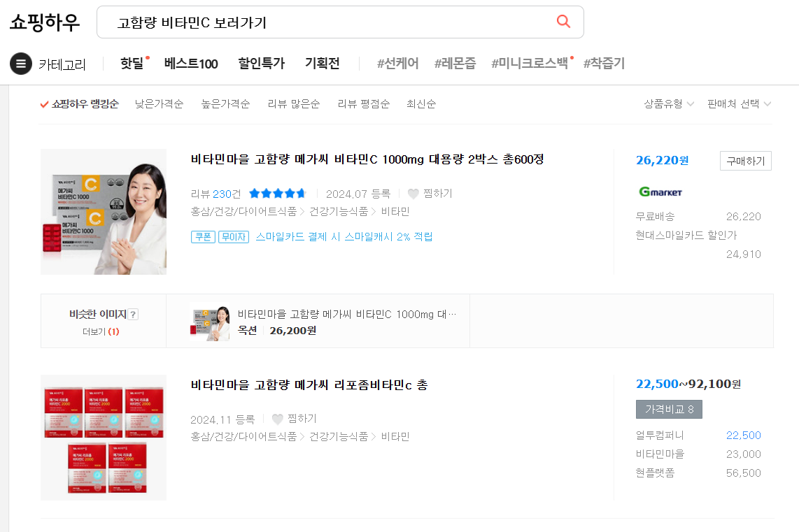
Task: Open the 기획전 menu
Action: click(x=322, y=64)
